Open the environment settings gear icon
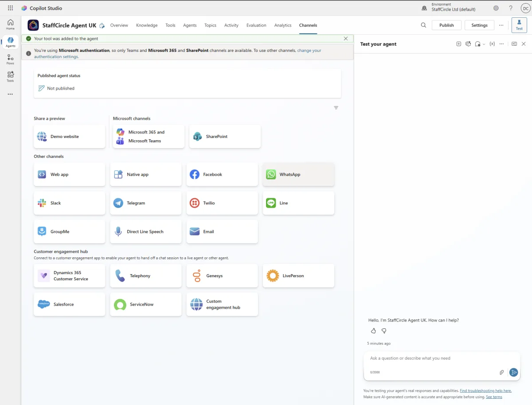The height and width of the screenshot is (405, 532). click(496, 8)
